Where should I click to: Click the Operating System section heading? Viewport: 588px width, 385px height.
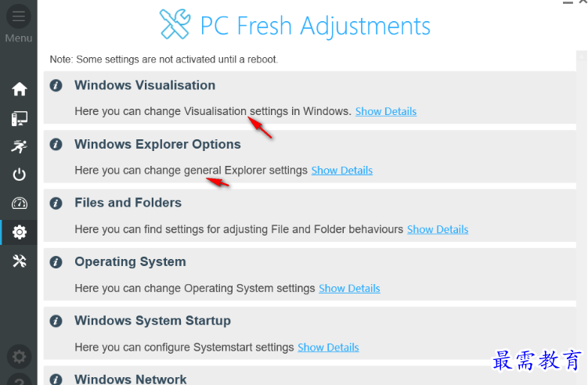(130, 261)
